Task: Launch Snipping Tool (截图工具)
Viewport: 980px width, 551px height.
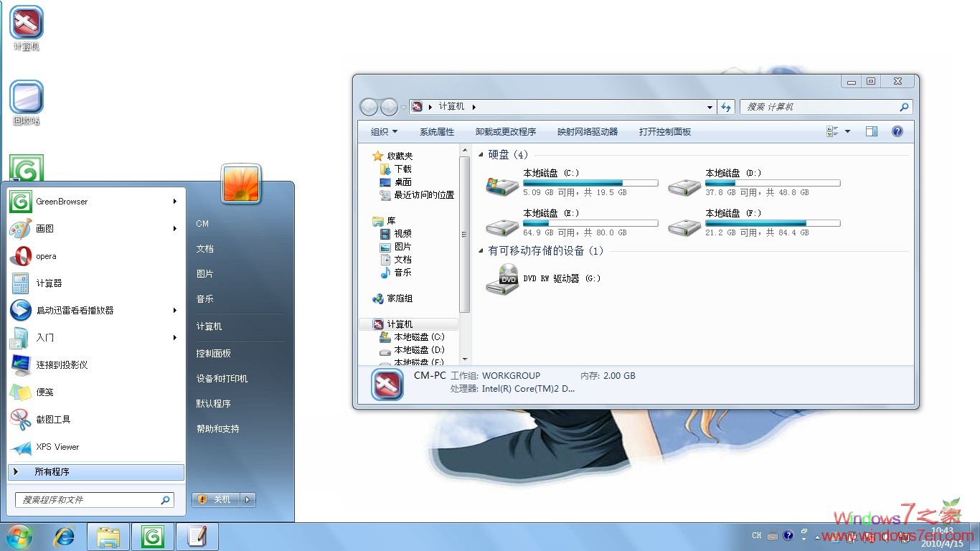Action: point(96,420)
